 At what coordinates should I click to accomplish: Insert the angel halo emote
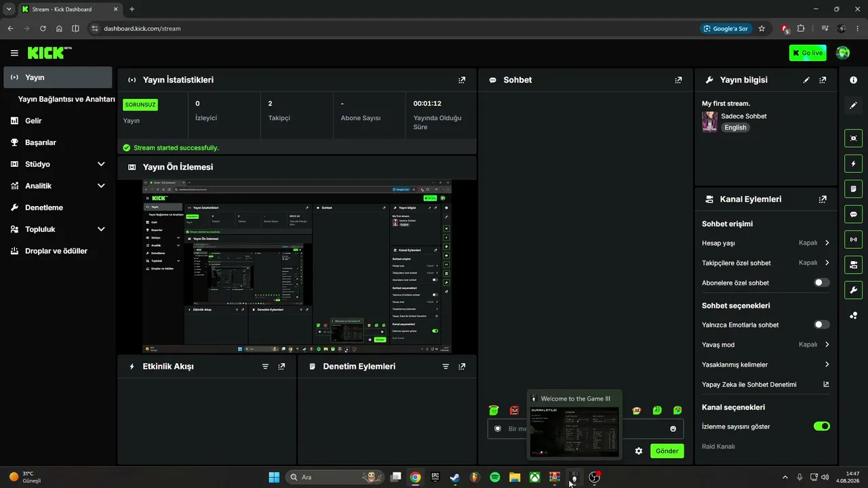[494, 410]
